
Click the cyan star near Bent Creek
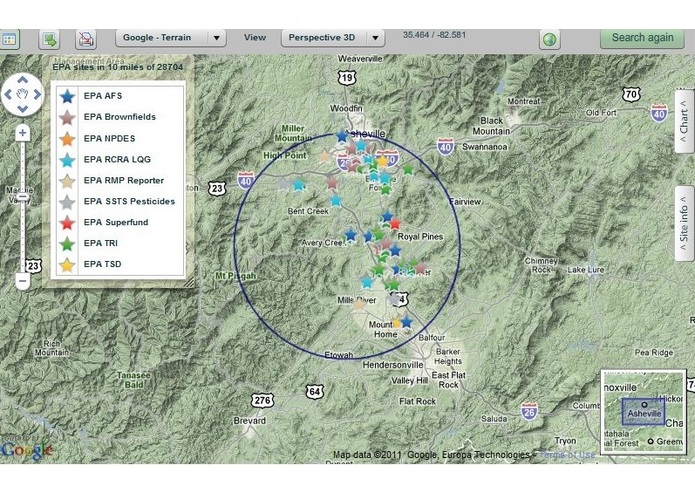336,201
